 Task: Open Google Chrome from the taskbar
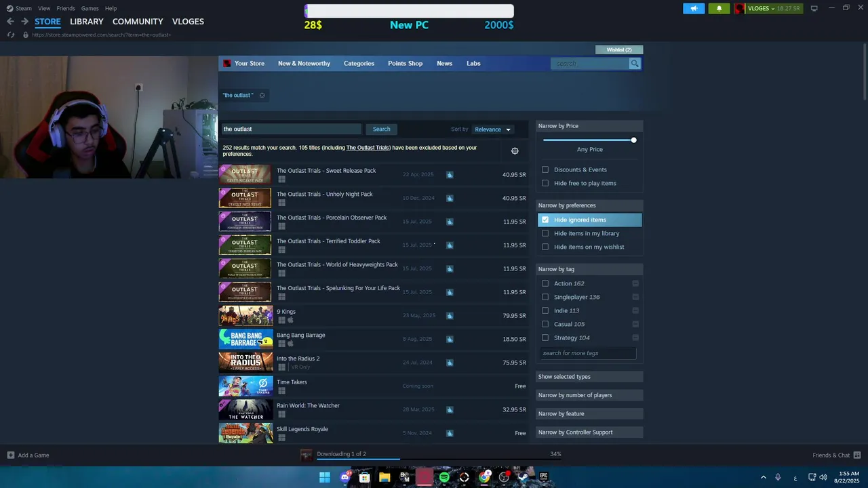(484, 477)
